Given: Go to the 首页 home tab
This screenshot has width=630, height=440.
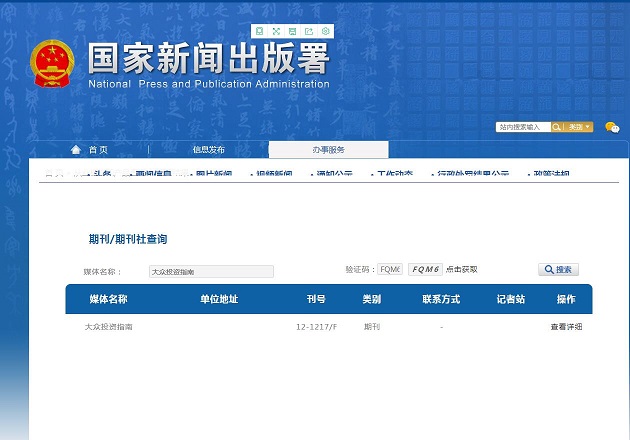Looking at the screenshot, I should point(98,150).
